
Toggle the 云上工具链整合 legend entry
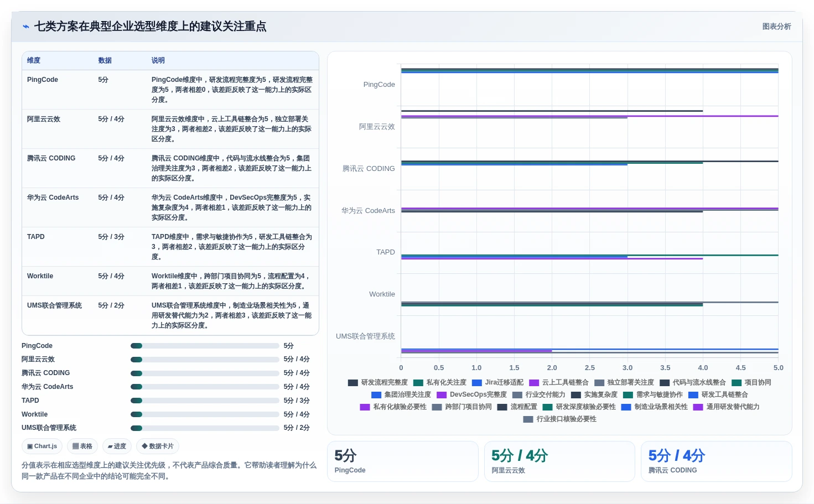(x=559, y=382)
